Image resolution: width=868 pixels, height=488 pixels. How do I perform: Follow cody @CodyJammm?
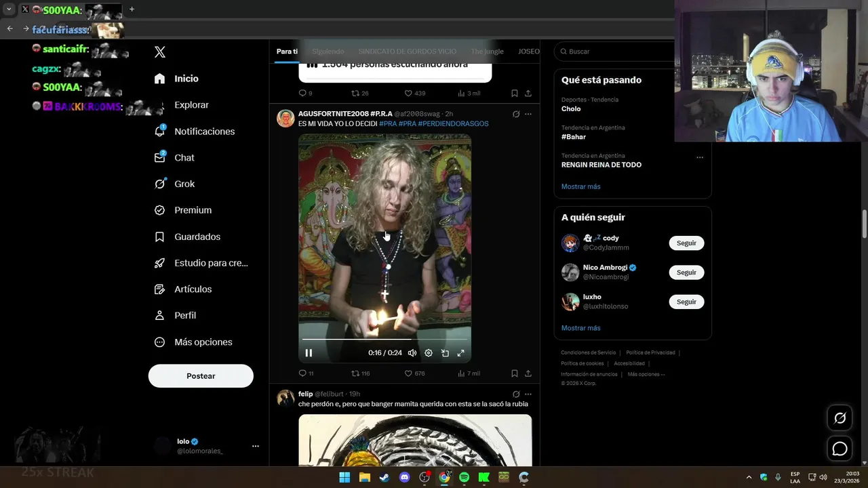(686, 243)
